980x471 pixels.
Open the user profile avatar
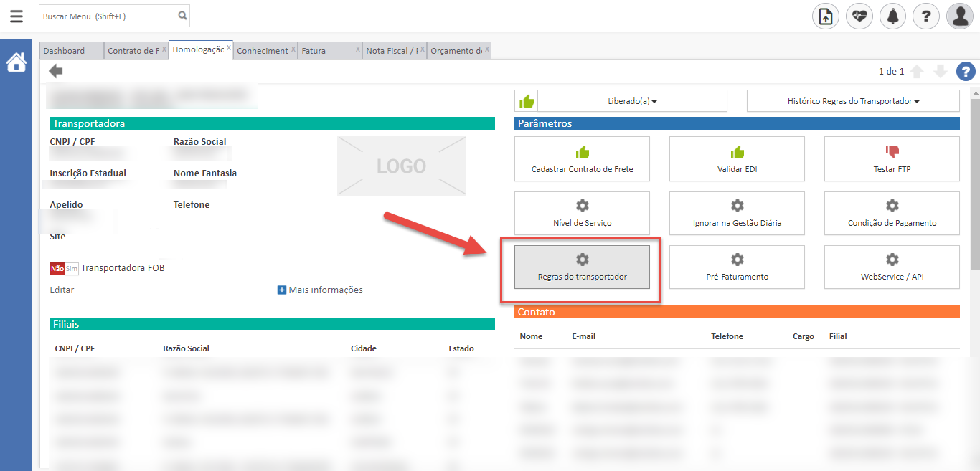point(959,16)
